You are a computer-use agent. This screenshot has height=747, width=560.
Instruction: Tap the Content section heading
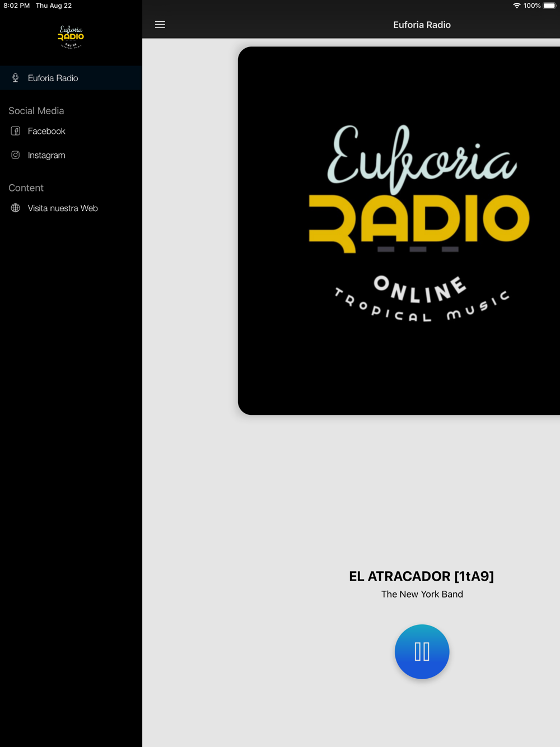coord(26,188)
